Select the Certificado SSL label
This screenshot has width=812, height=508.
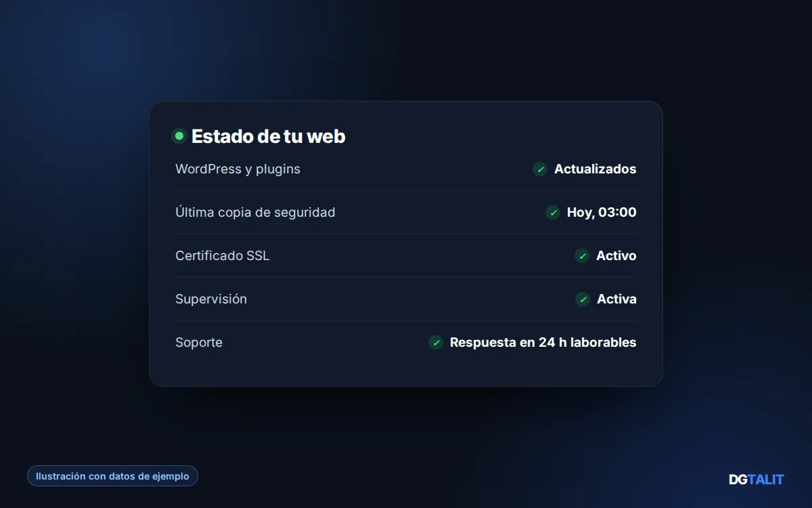click(x=222, y=255)
